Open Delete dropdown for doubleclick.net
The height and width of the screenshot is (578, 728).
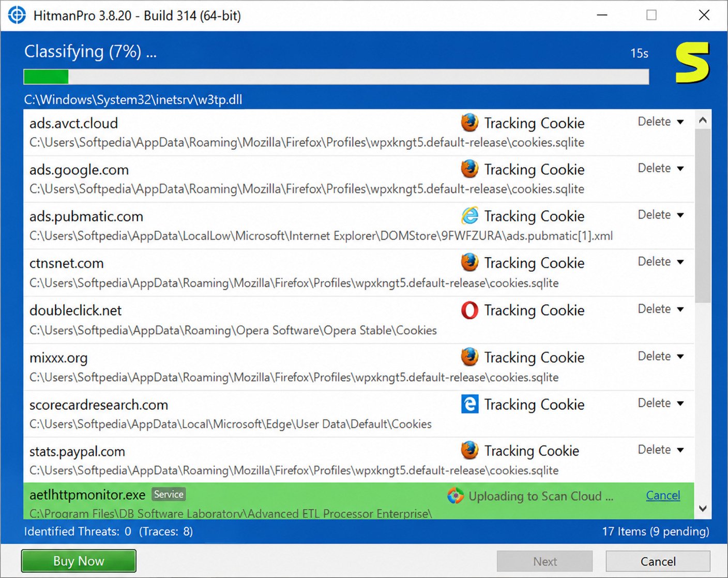(660, 309)
